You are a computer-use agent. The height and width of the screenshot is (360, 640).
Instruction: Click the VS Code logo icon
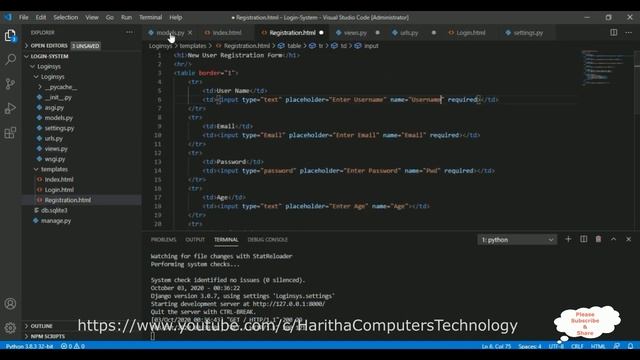(8, 17)
